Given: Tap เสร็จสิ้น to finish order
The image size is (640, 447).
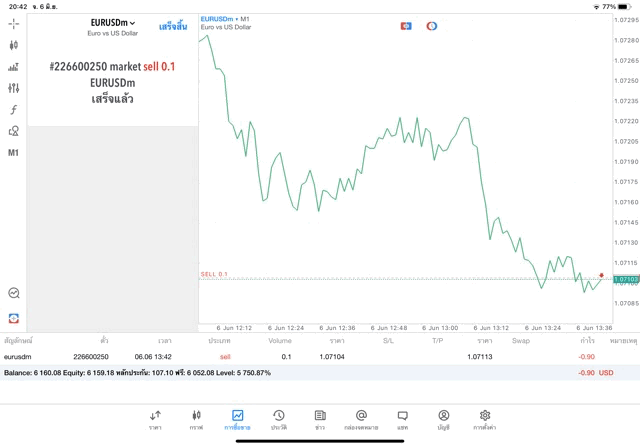Looking at the screenshot, I should (172, 26).
